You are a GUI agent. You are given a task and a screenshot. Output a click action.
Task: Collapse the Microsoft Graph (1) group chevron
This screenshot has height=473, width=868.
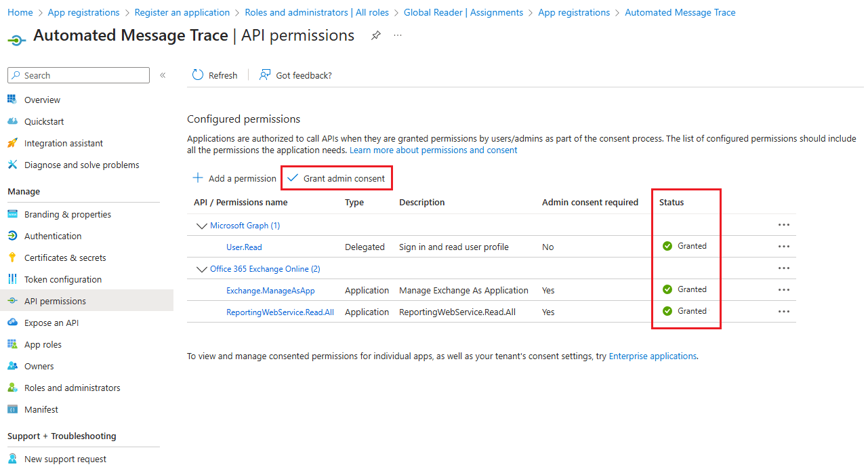[201, 226]
